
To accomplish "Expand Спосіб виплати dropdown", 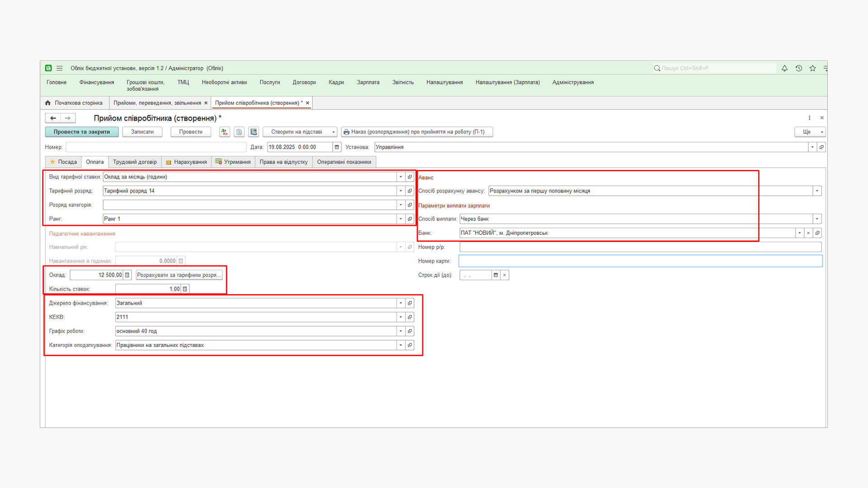I will [x=817, y=219].
